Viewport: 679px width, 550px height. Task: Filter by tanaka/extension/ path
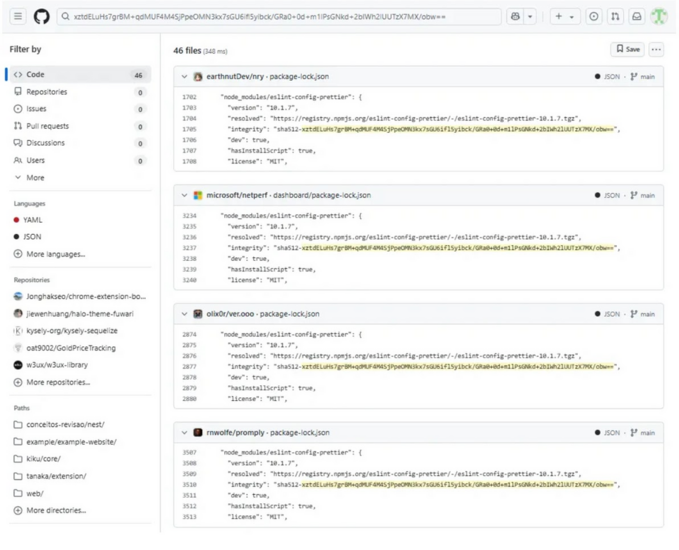[80, 476]
